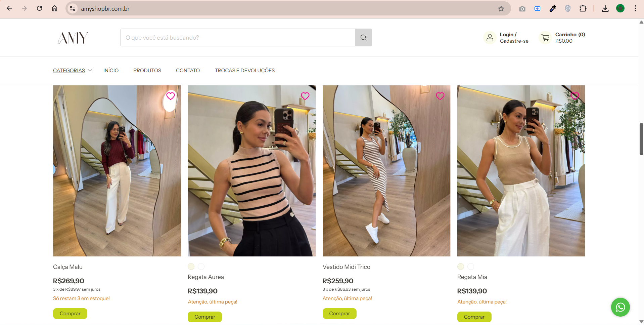Viewport: 644px width, 325px height.
Task: Click the AMY store logo
Action: tap(73, 38)
